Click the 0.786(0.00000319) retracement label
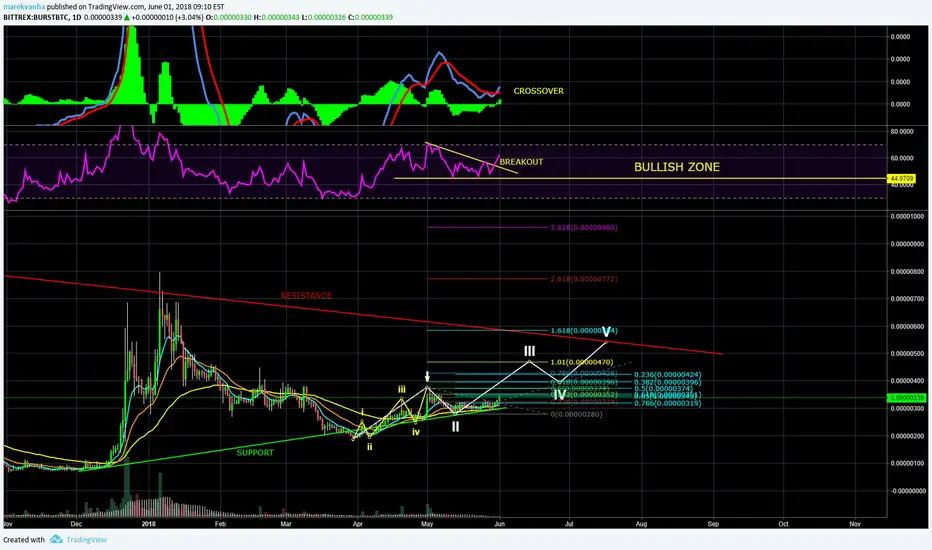This screenshot has width=932, height=550. click(667, 403)
